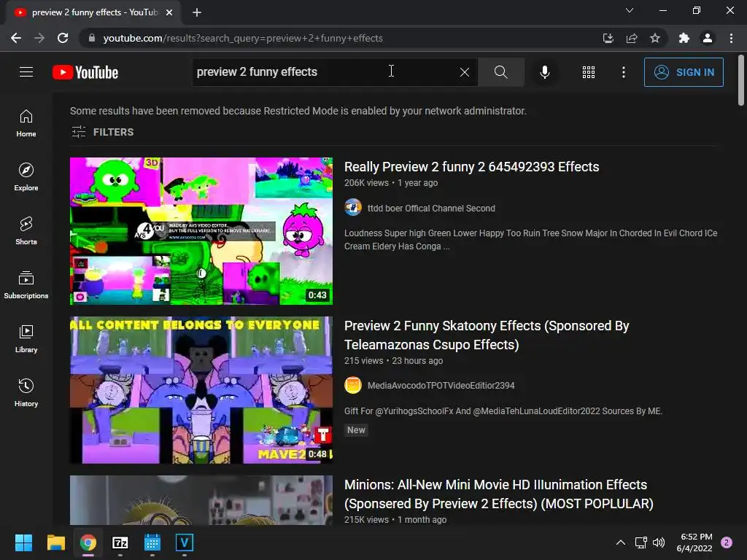Image resolution: width=747 pixels, height=560 pixels.
Task: Open the network tray icon
Action: click(640, 542)
